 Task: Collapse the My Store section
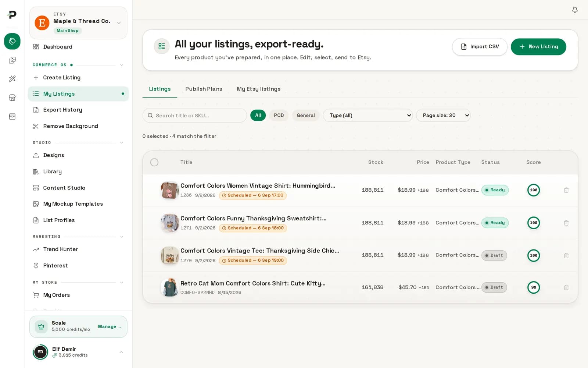(x=122, y=283)
